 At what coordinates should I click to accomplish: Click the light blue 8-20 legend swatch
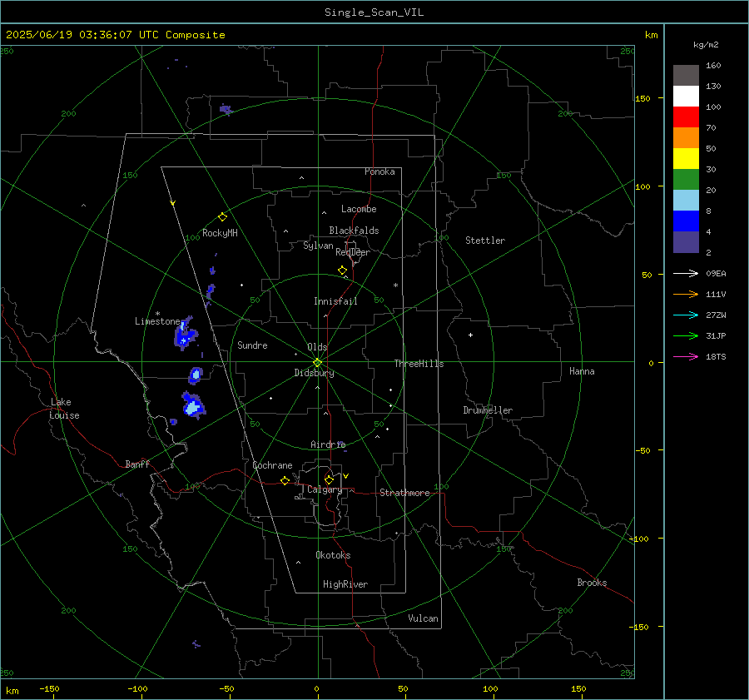[x=686, y=201]
